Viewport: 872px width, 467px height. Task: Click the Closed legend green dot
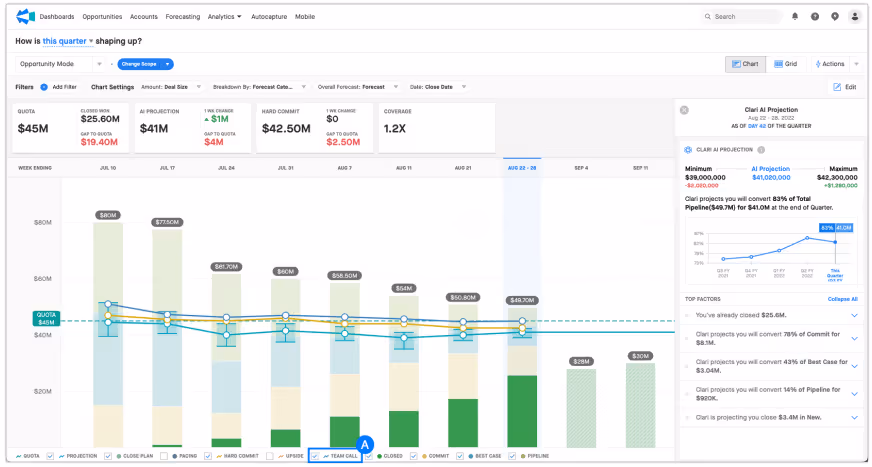pyautogui.click(x=380, y=456)
